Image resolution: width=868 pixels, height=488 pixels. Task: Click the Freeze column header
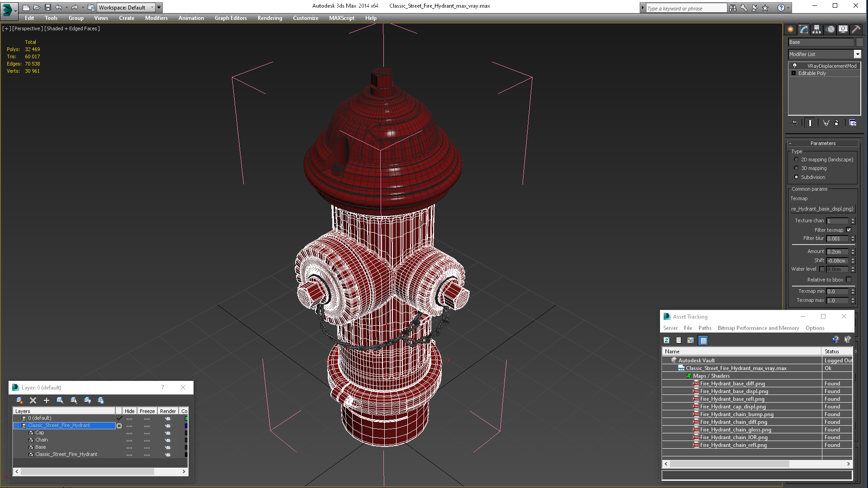147,411
